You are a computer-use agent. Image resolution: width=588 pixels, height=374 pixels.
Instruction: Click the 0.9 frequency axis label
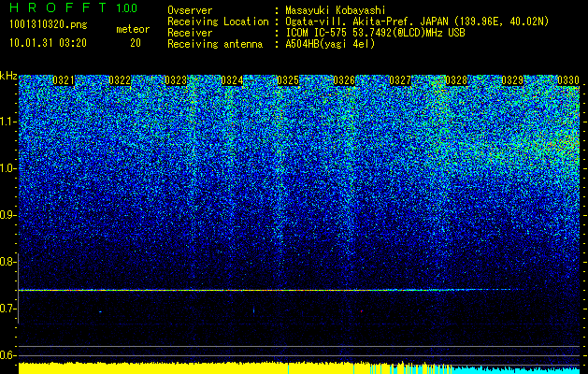tap(7, 215)
